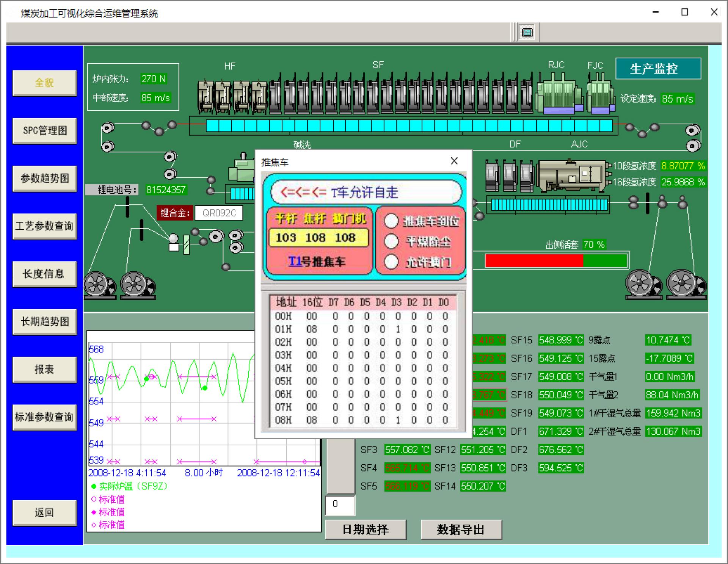Click the toolbar window icon

point(527,32)
